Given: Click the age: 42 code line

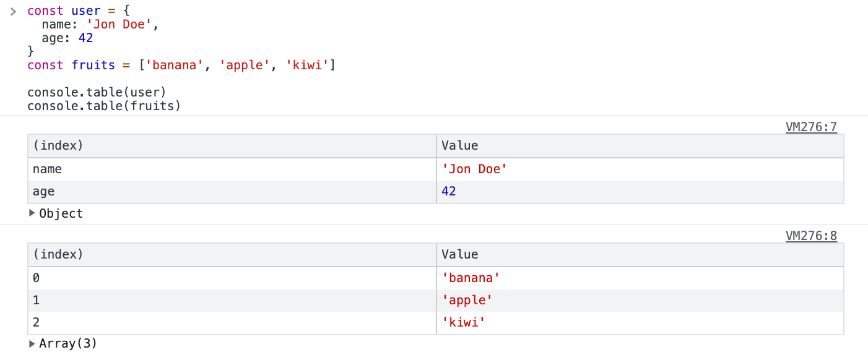Looking at the screenshot, I should [67, 38].
